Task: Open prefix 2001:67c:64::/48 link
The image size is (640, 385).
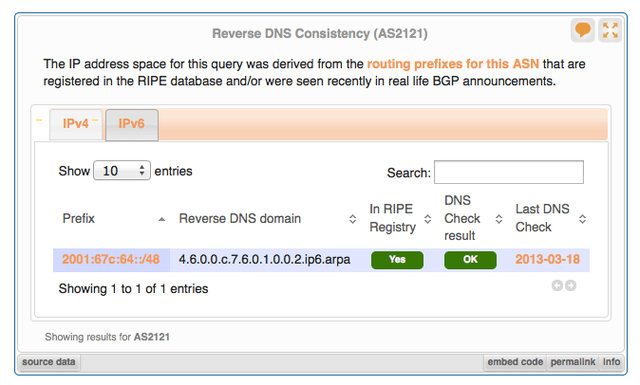Action: 111,259
